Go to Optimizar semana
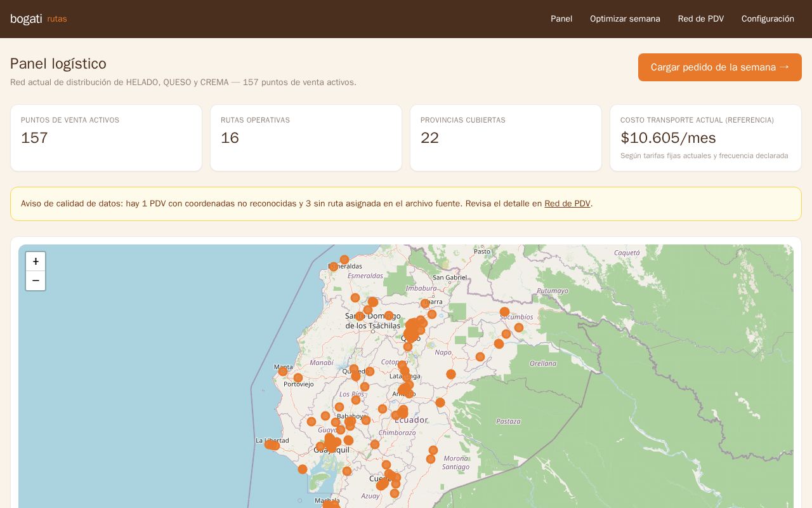Viewport: 812px width, 508px height. [625, 19]
